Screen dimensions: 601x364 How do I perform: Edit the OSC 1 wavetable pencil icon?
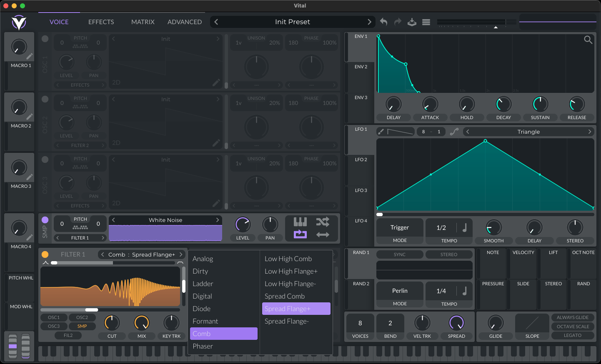coord(216,82)
